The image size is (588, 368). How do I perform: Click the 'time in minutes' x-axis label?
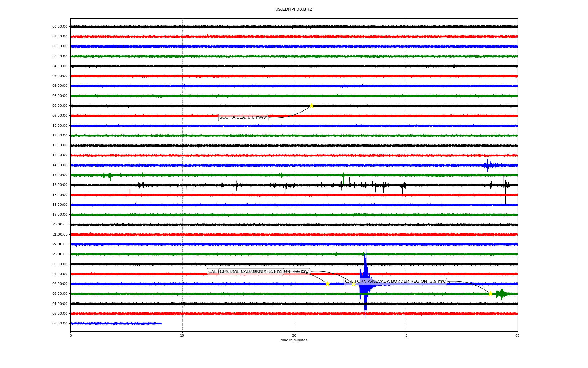294,340
